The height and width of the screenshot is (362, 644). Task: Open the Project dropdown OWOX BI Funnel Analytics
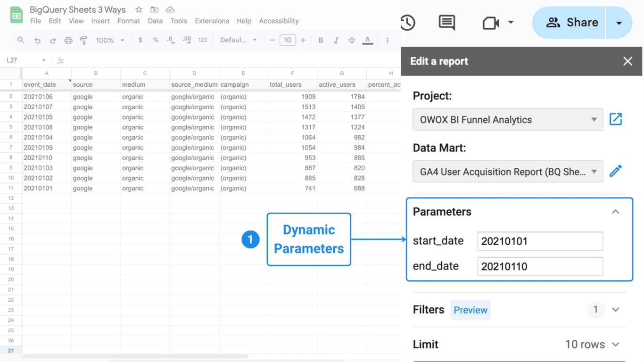point(508,120)
